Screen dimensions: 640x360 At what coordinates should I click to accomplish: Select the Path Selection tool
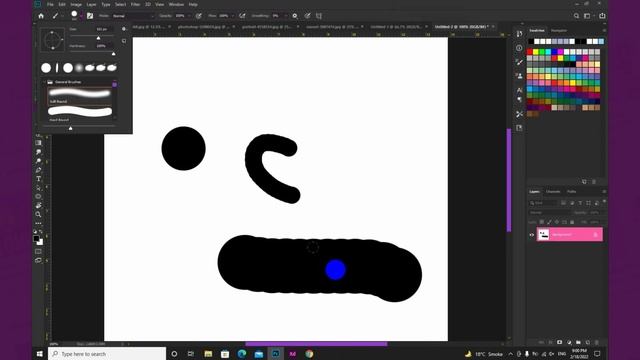[x=38, y=188]
